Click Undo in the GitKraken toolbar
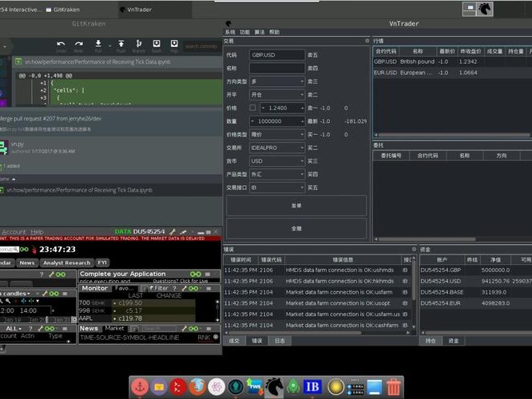Screen dimensions: 532x399 tap(61, 46)
